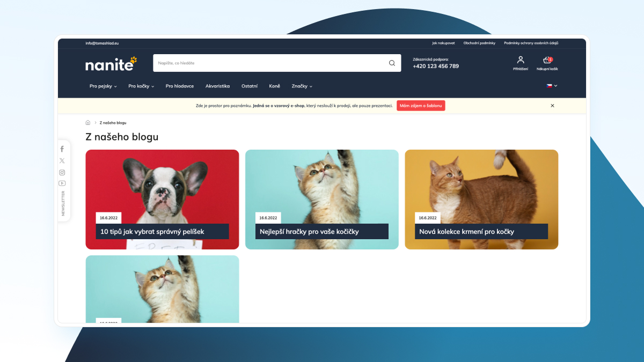
Task: Open the Facebook social icon
Action: [x=62, y=149]
